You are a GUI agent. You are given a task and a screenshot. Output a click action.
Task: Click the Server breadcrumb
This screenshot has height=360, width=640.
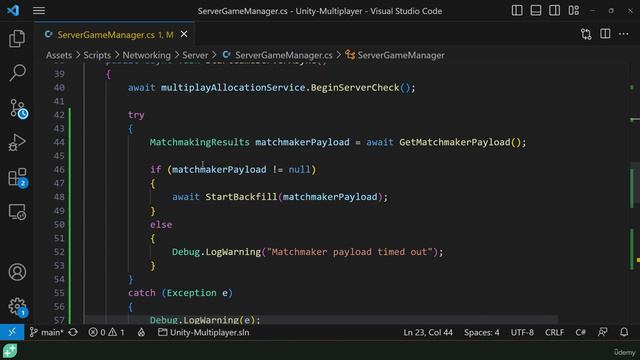[x=195, y=55]
